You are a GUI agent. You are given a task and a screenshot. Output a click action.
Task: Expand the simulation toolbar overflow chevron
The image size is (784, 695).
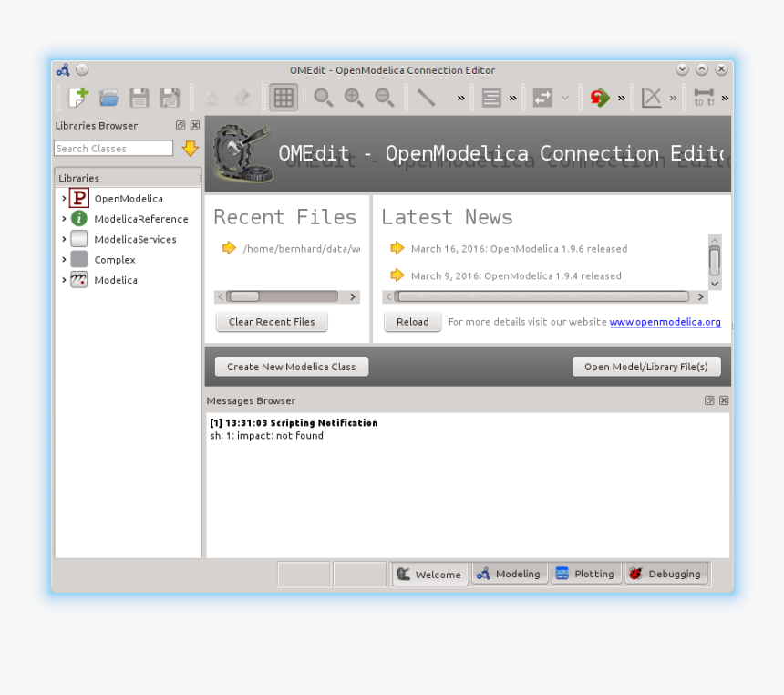621,99
